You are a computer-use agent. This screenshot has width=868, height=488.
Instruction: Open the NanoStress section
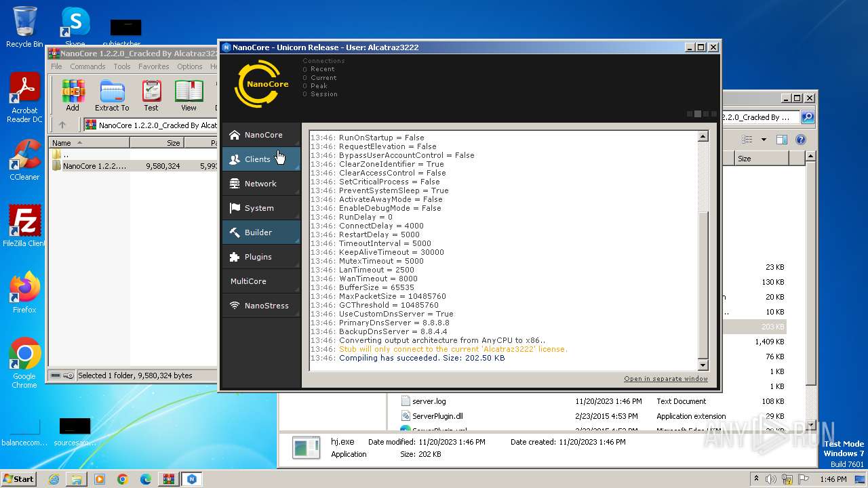point(261,306)
